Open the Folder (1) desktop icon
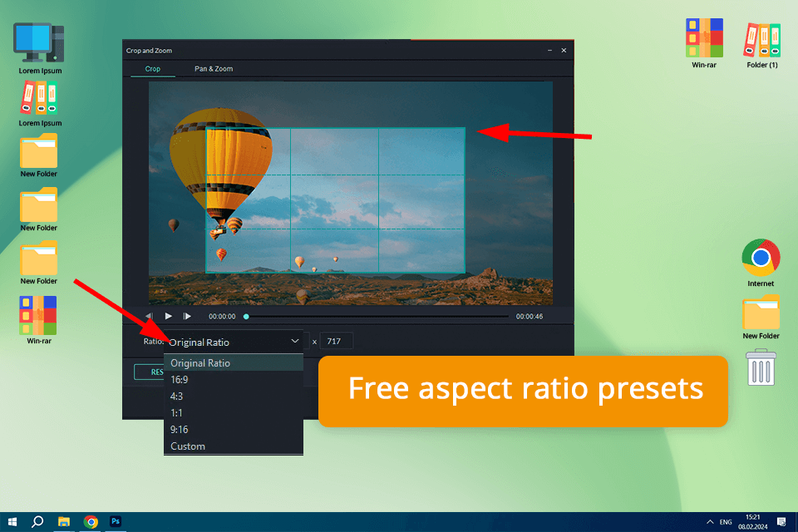798x532 pixels. (x=762, y=45)
